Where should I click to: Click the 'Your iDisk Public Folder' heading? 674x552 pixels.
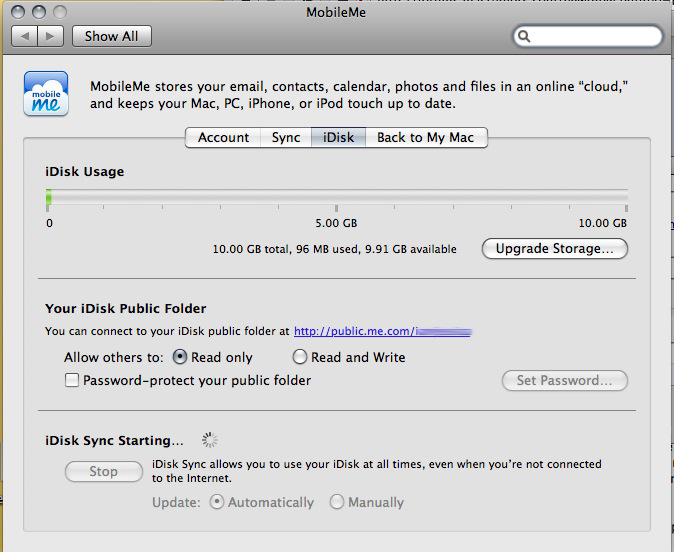pyautogui.click(x=126, y=308)
